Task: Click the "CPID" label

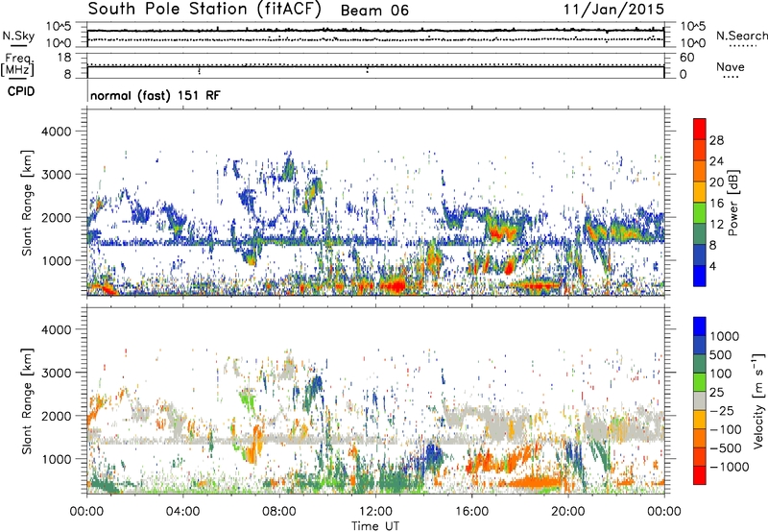Action: click(21, 91)
